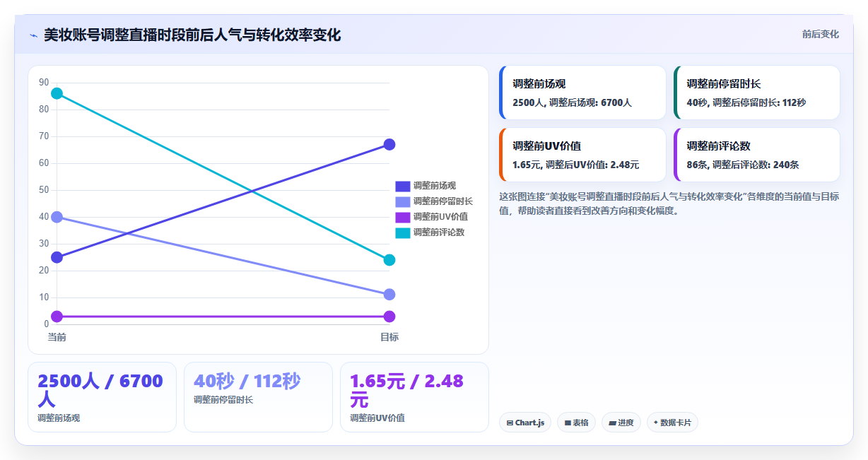Open the 调整前停留时长 info card
Screen dimensions: 868x460
click(x=756, y=93)
